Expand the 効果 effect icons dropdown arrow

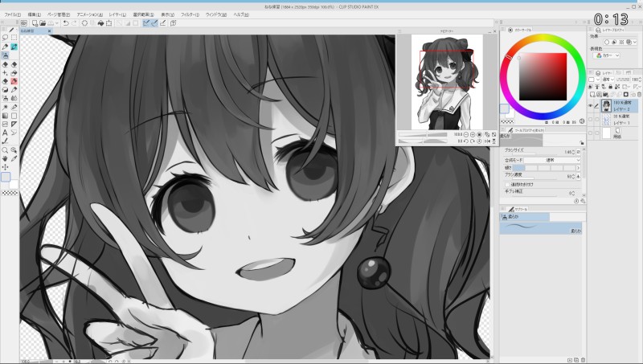pos(635,42)
